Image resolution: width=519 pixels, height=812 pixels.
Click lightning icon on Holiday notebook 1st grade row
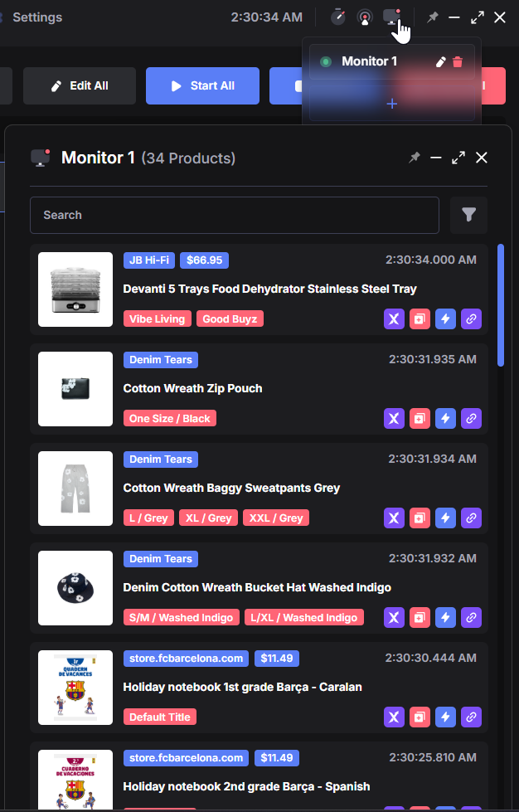coord(445,717)
